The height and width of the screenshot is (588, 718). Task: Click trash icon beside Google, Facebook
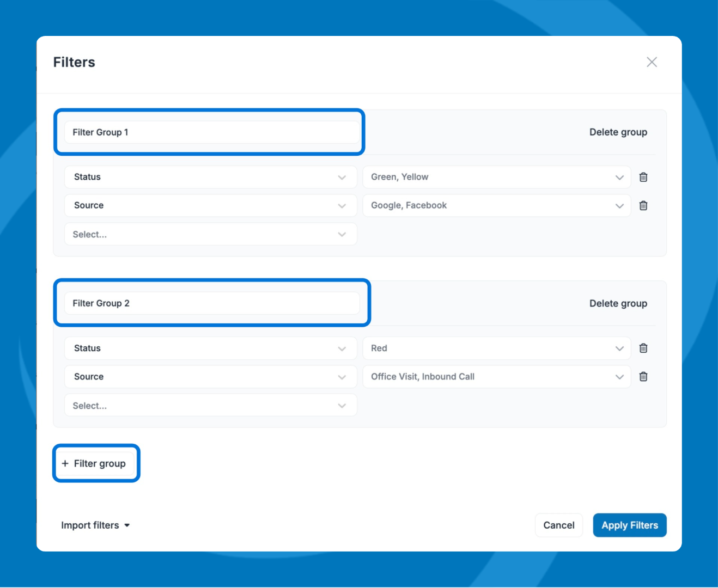click(x=643, y=206)
